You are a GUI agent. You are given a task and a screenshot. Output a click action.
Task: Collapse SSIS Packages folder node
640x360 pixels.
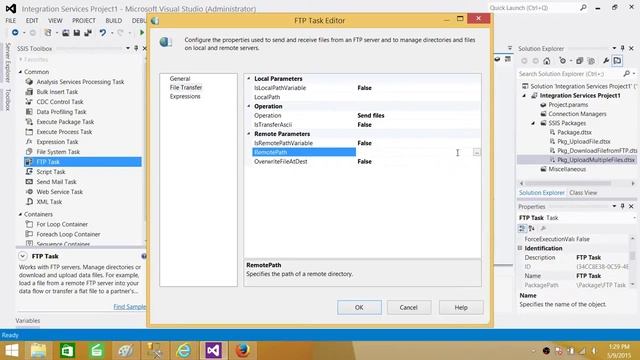[x=533, y=123]
